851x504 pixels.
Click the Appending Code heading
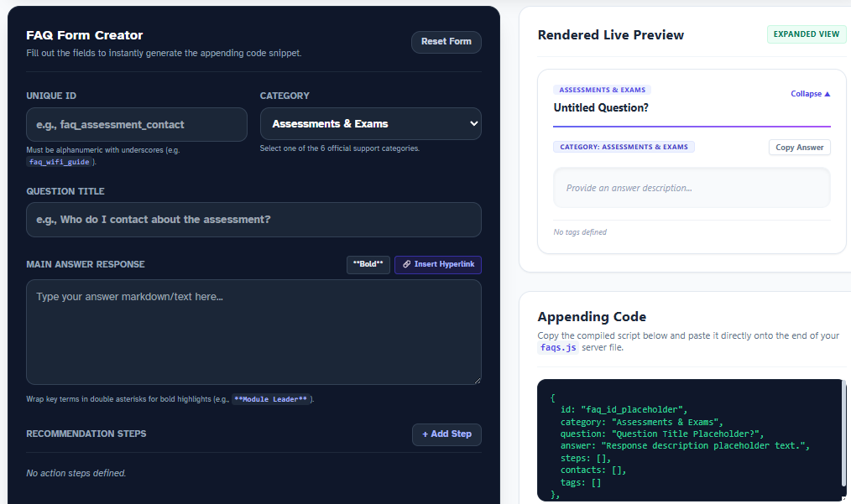(592, 317)
